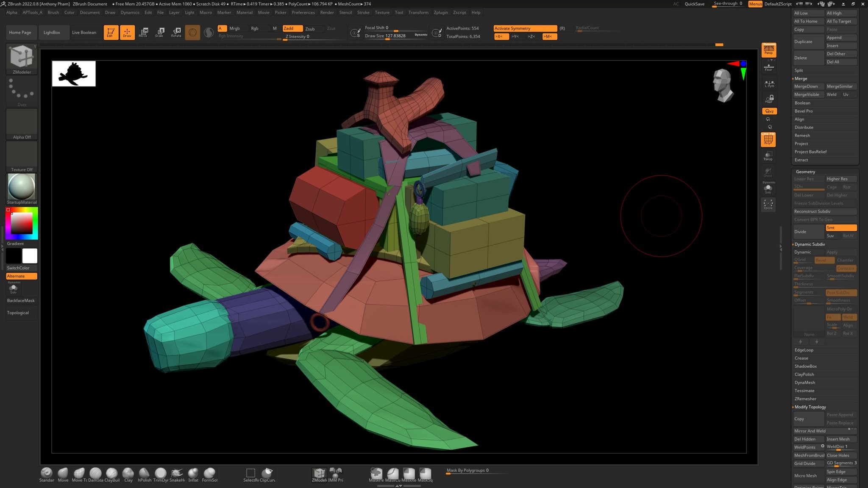868x488 pixels.
Task: Adjust the Z Intensity slider
Action: [314, 36]
